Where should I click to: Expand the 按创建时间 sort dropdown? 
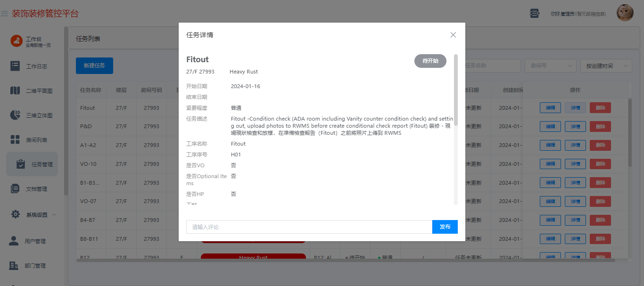click(606, 66)
